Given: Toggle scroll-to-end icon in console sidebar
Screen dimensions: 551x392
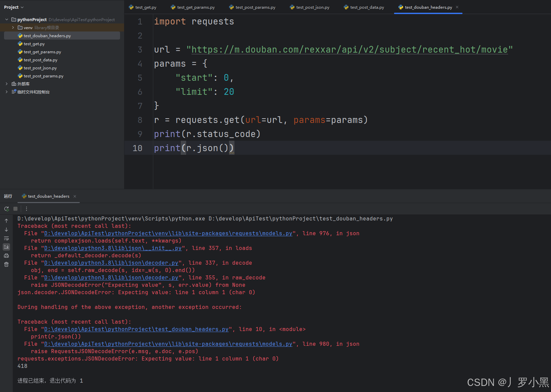Looking at the screenshot, I should coord(6,247).
